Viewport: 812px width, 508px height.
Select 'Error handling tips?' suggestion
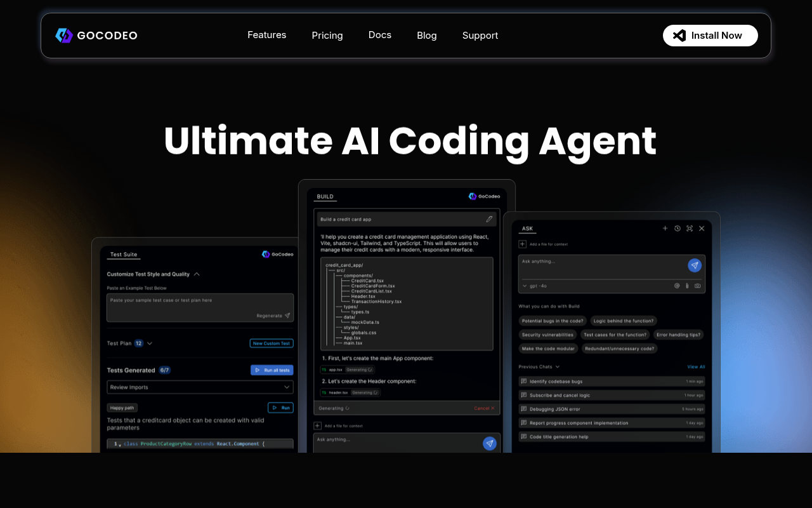pyautogui.click(x=679, y=335)
